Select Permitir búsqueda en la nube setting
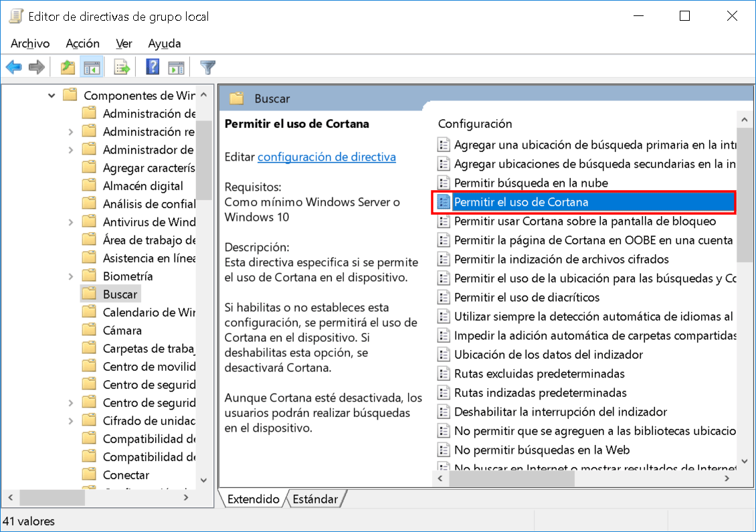 point(531,183)
